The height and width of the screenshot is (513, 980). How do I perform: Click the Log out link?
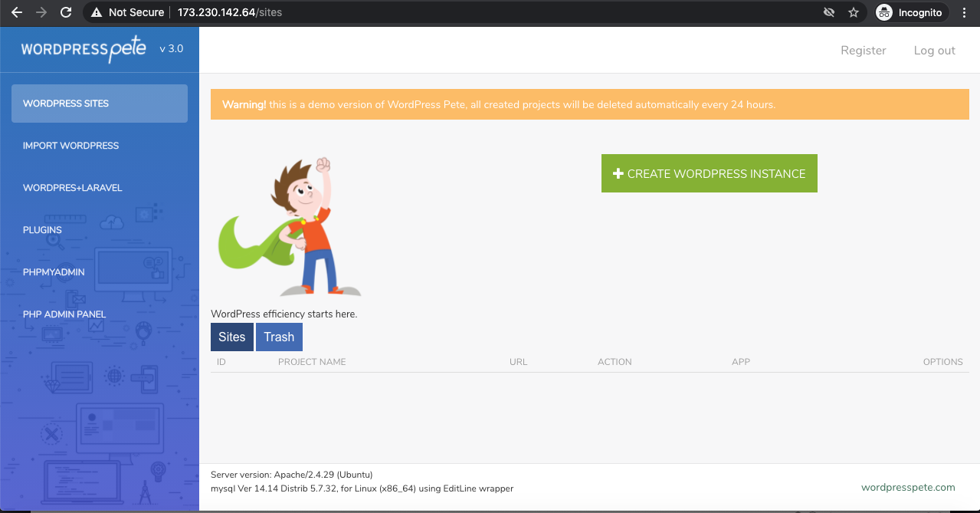pyautogui.click(x=935, y=51)
